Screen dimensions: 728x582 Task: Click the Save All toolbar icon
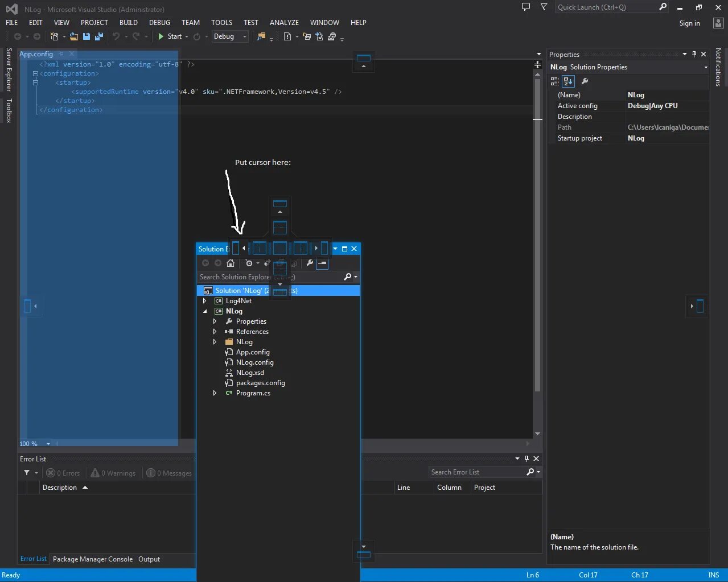click(x=99, y=36)
